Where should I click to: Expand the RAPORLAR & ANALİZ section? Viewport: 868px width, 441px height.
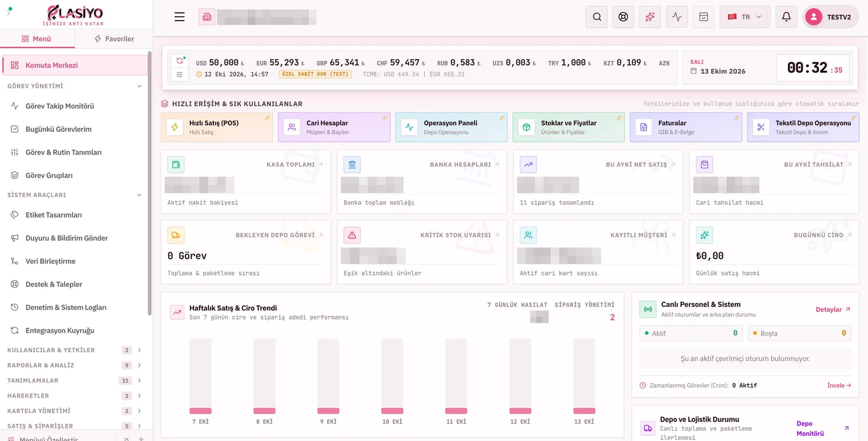[x=74, y=366]
